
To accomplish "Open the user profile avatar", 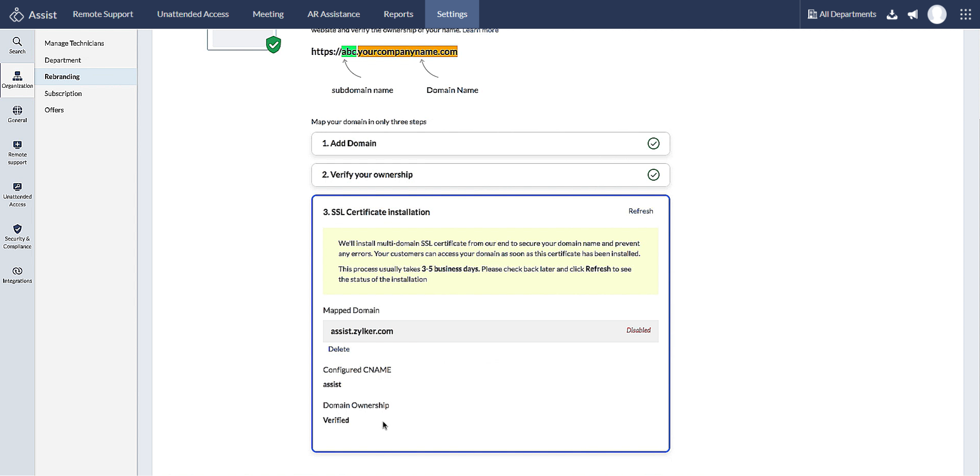I will point(937,14).
